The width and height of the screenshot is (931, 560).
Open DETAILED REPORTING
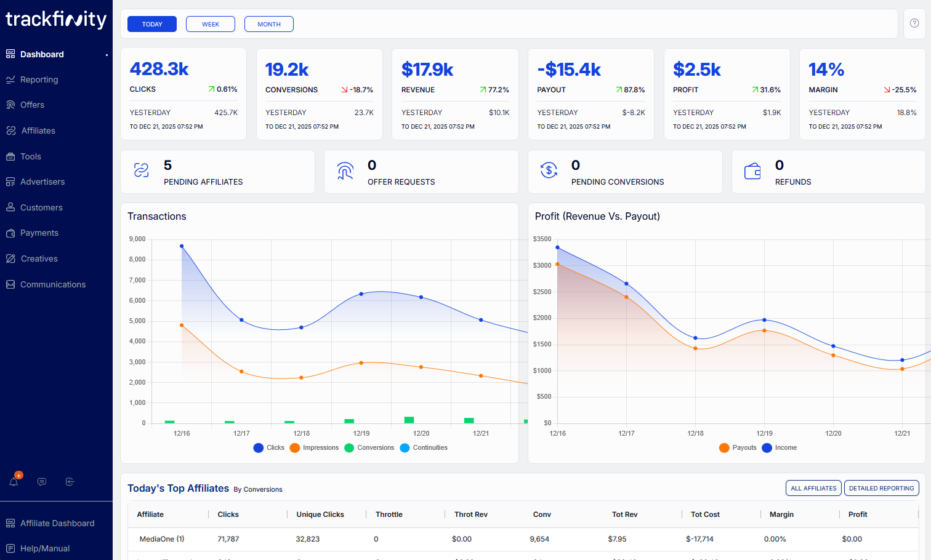881,488
